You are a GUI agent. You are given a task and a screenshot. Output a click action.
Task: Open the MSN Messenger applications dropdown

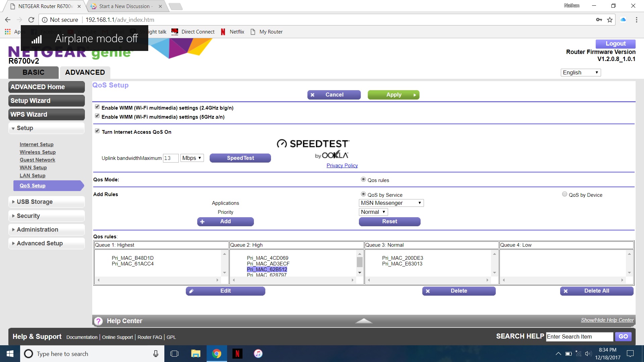coord(391,203)
